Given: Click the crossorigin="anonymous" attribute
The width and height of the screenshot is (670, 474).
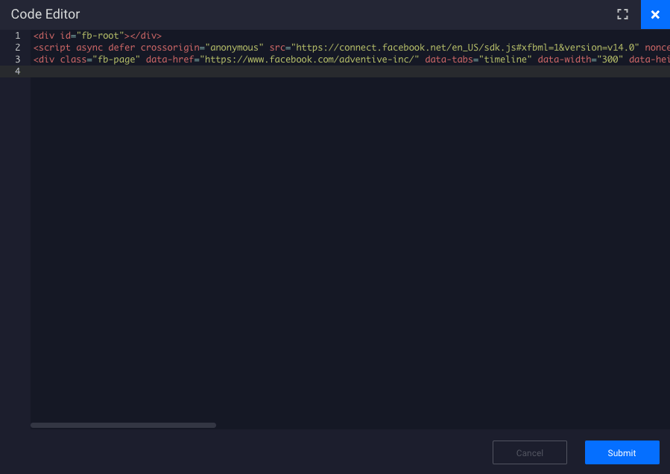Looking at the screenshot, I should [202, 47].
